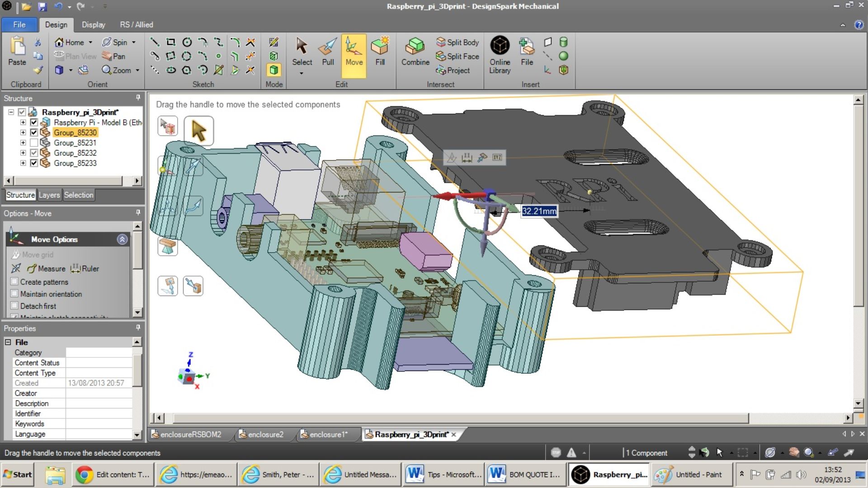Click the Split Body tool
This screenshot has width=868, height=488.
coord(458,42)
